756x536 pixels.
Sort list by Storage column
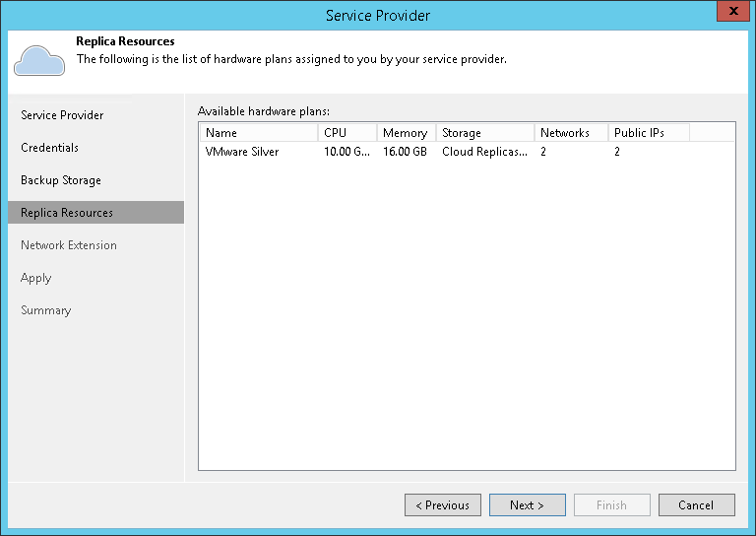click(x=484, y=133)
